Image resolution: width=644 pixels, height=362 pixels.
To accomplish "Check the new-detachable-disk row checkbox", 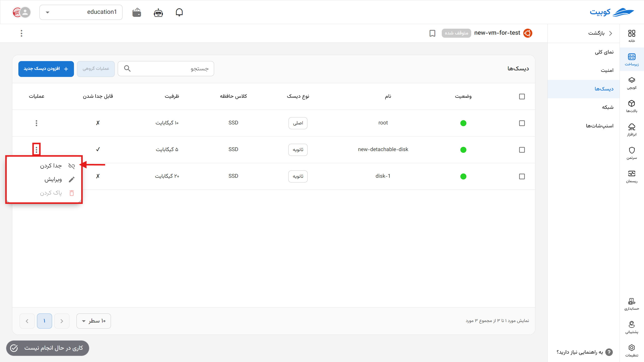I will [522, 150].
